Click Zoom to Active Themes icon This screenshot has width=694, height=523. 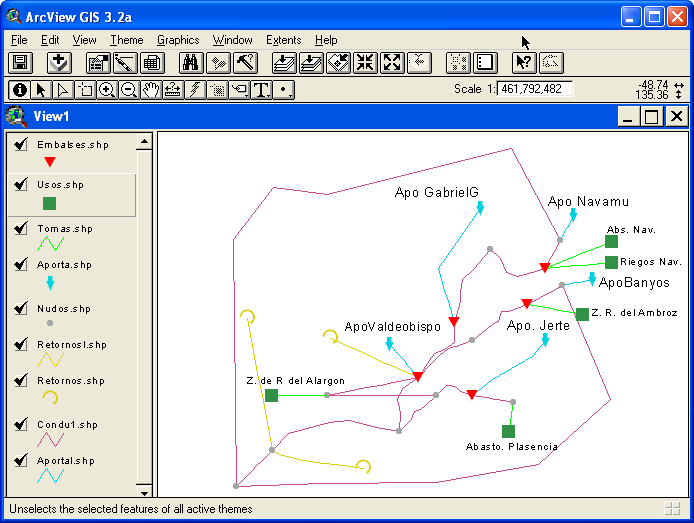coord(311,63)
